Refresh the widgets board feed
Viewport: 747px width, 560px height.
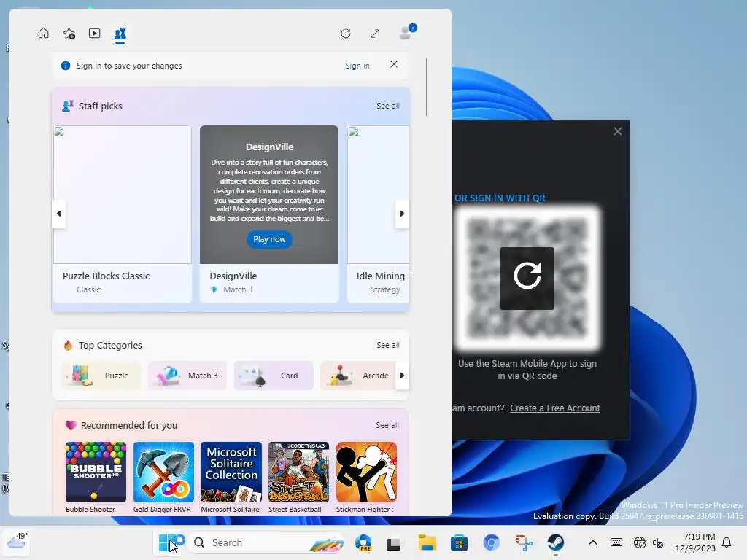coord(346,34)
